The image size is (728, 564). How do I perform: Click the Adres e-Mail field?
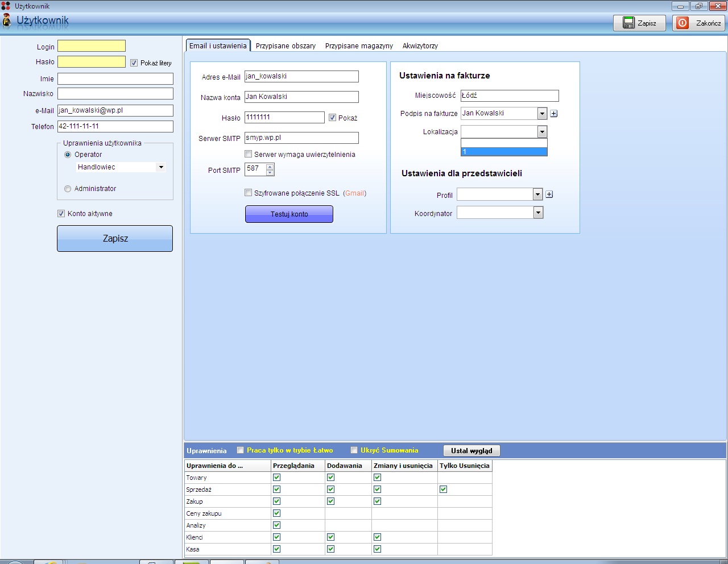point(301,77)
